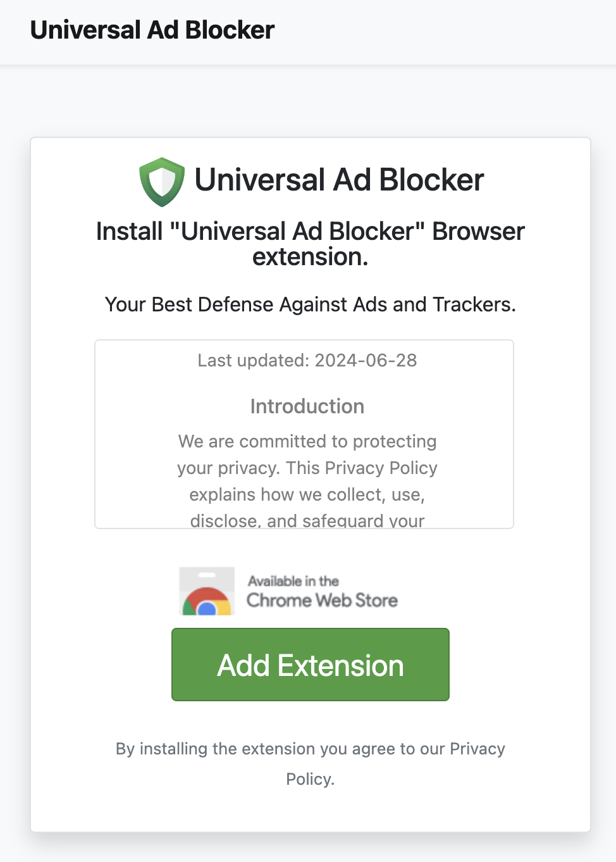Click the "Available in the" badge text
616x862 pixels.
[x=293, y=581]
